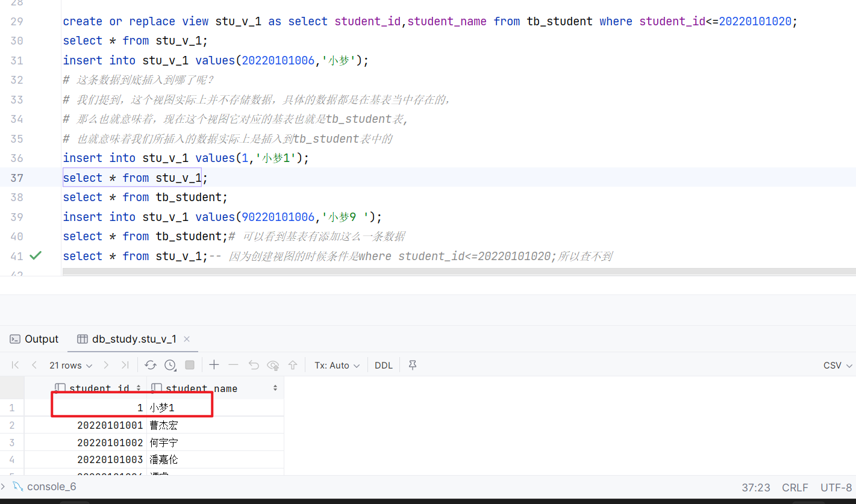Click console_6 breadcrumb in status bar
Image resolution: width=856 pixels, height=504 pixels.
45,487
